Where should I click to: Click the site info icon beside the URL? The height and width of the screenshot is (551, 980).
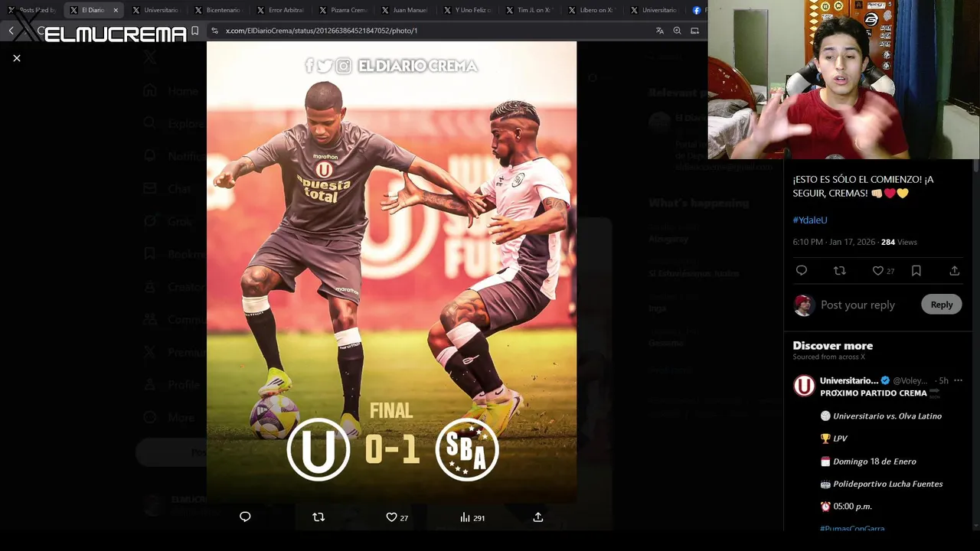215,31
